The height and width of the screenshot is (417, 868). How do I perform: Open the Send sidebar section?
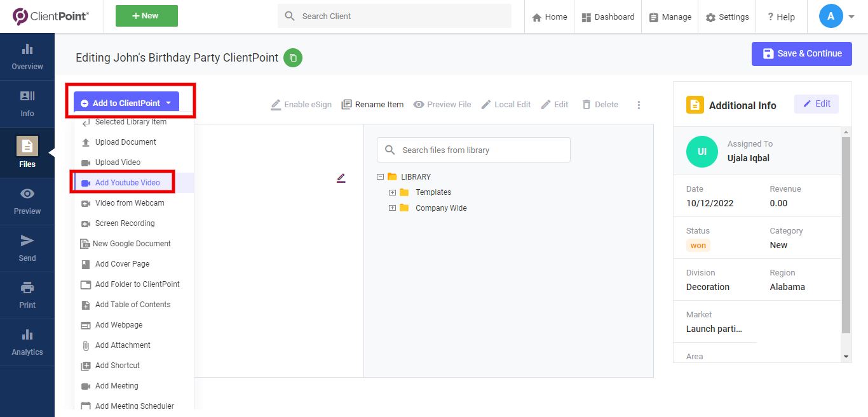coord(27,249)
